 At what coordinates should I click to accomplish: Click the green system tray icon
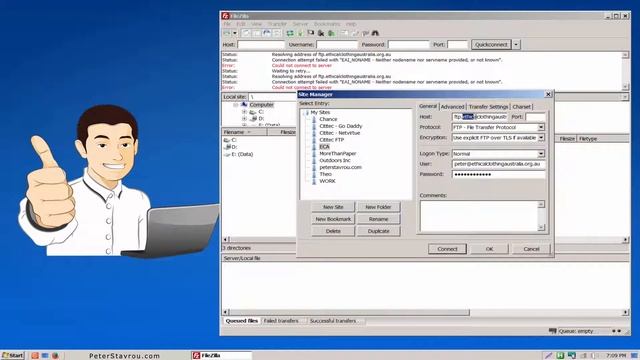(x=560, y=356)
